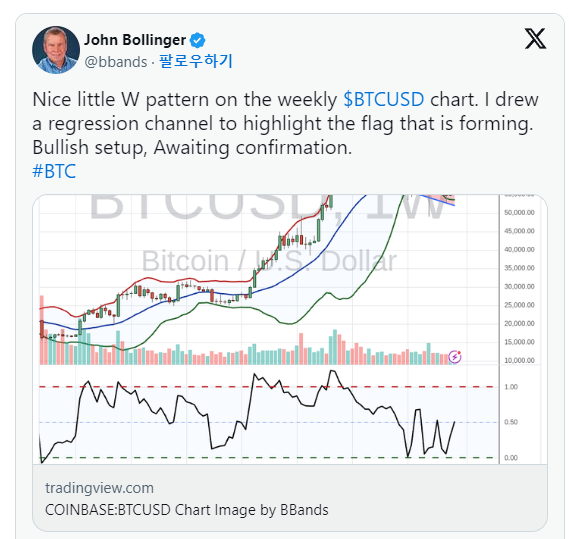Open the tradingview.com domain link
The width and height of the screenshot is (569, 539).
[x=99, y=488]
